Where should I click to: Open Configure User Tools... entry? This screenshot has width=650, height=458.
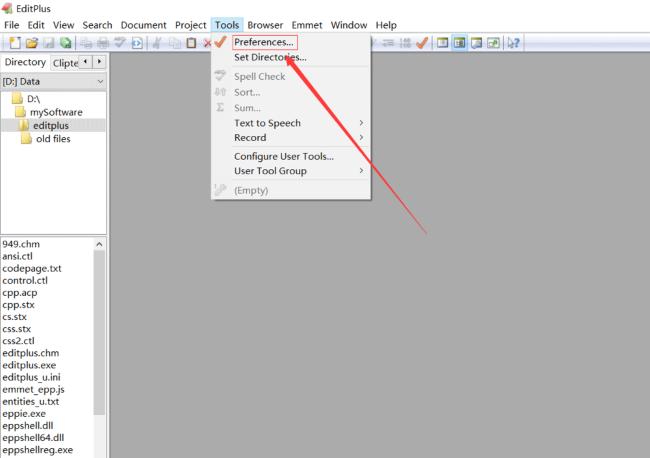(x=284, y=156)
